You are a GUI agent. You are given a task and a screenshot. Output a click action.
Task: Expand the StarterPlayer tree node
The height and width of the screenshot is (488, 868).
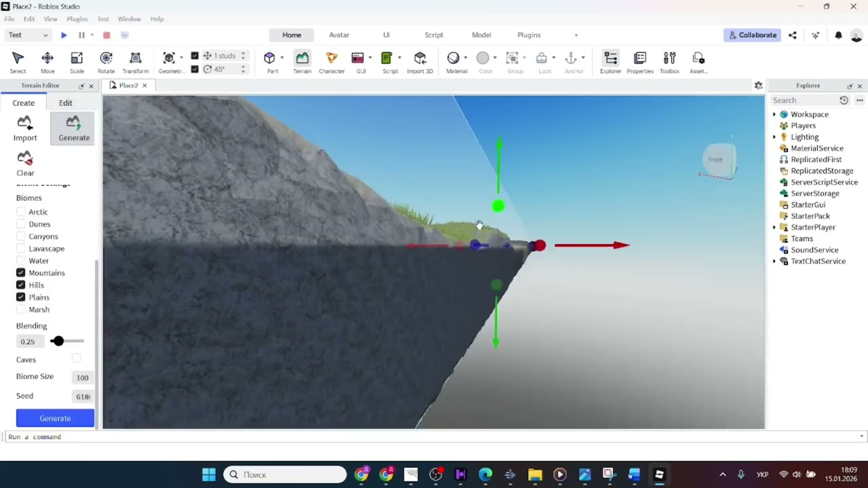pos(774,227)
